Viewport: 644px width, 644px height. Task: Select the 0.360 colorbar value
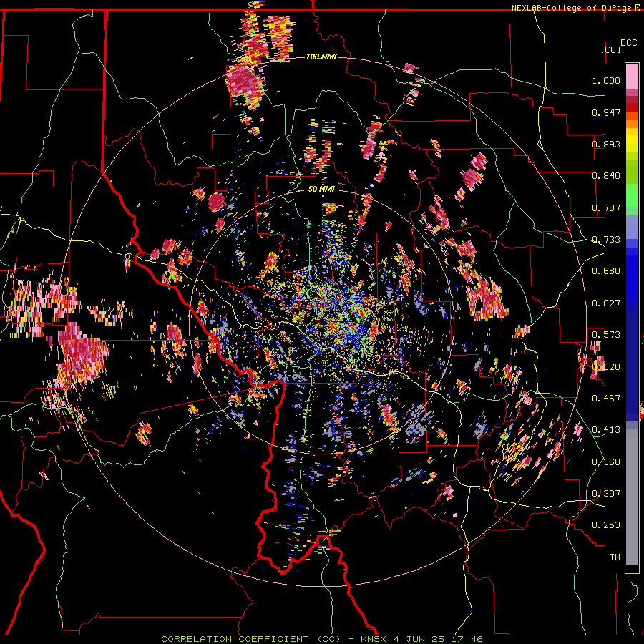[x=606, y=462]
